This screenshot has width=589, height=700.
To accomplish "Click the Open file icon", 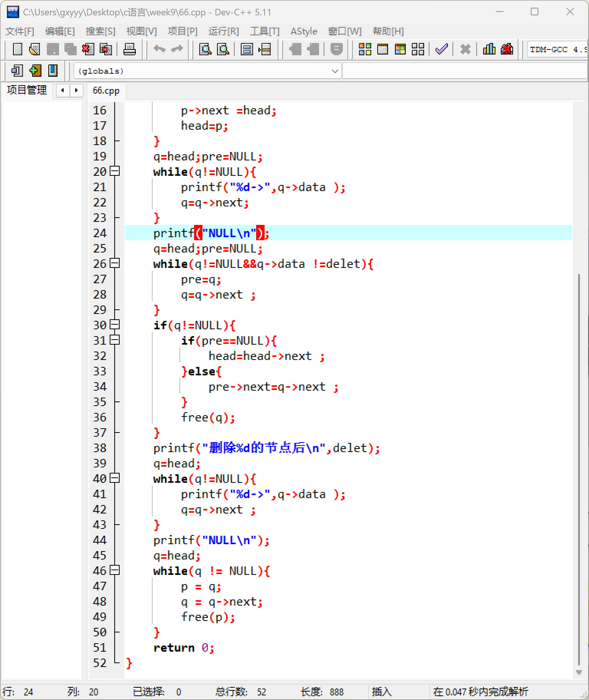I will [x=35, y=49].
